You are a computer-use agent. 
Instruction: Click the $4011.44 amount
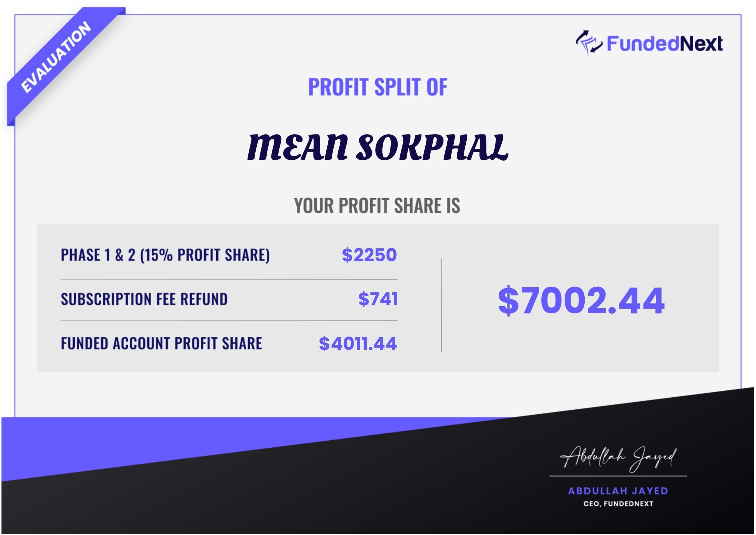(x=358, y=343)
